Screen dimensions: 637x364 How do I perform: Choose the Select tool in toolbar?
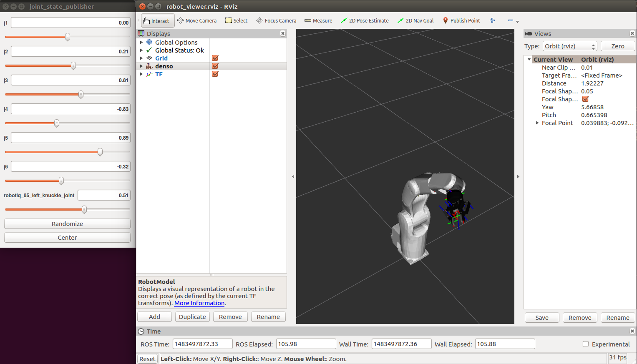[x=236, y=21]
